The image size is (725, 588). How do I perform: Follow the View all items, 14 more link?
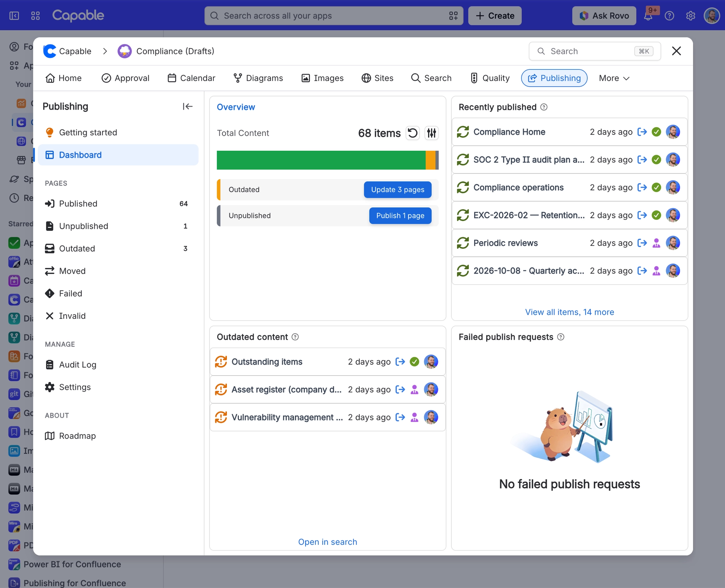pos(569,312)
